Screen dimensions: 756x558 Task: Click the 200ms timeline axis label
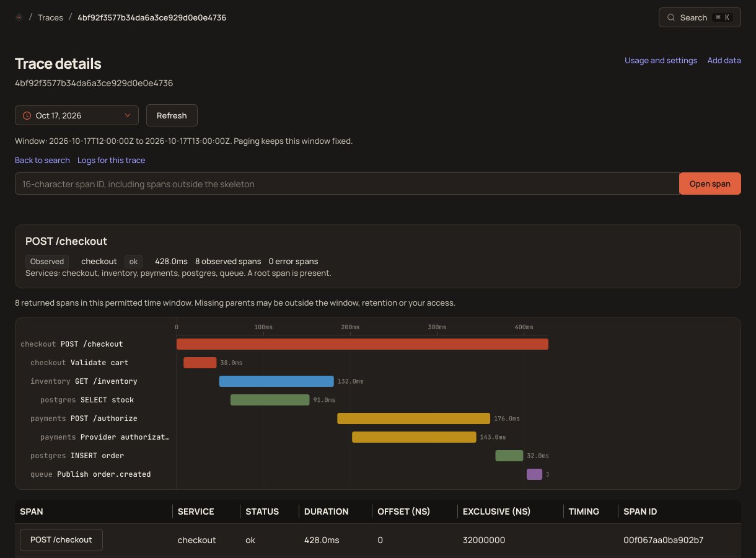350,327
